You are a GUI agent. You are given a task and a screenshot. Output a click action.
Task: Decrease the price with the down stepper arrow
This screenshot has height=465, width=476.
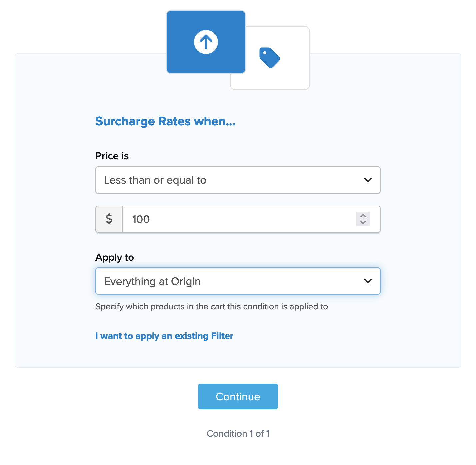[x=363, y=222]
